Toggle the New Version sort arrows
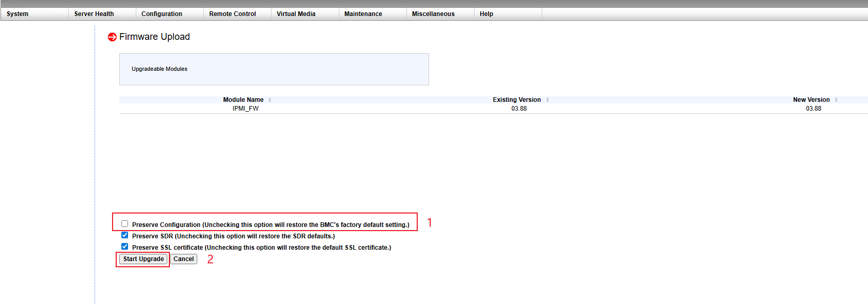Image resolution: width=868 pixels, height=304 pixels. (x=836, y=100)
